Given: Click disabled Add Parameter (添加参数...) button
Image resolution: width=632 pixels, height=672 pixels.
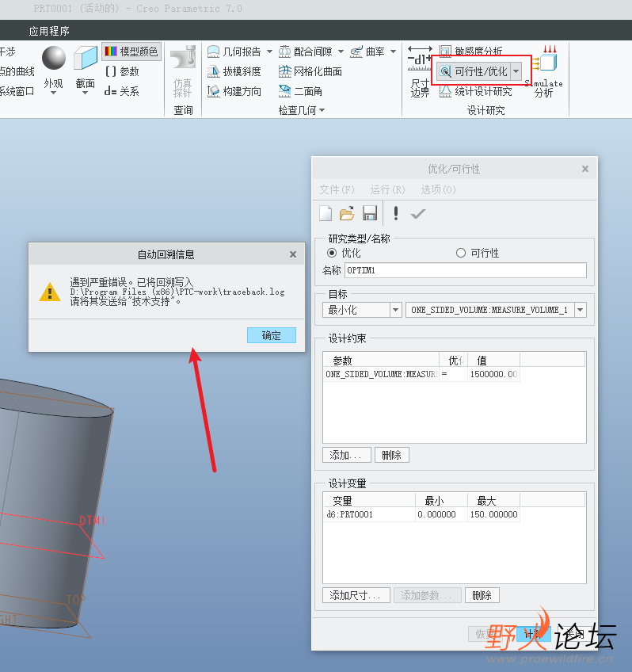Looking at the screenshot, I should click(428, 595).
